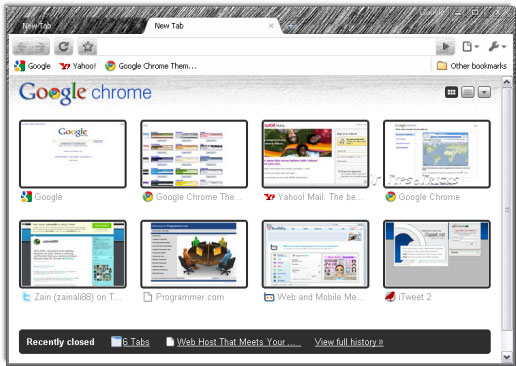This screenshot has width=516, height=366.
Task: Focus the address bar
Action: click(266, 47)
